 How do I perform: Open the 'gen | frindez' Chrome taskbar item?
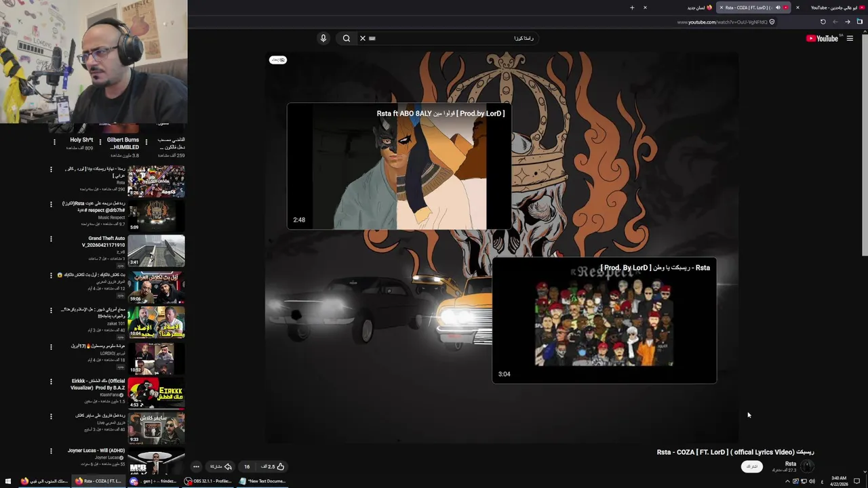[153, 481]
